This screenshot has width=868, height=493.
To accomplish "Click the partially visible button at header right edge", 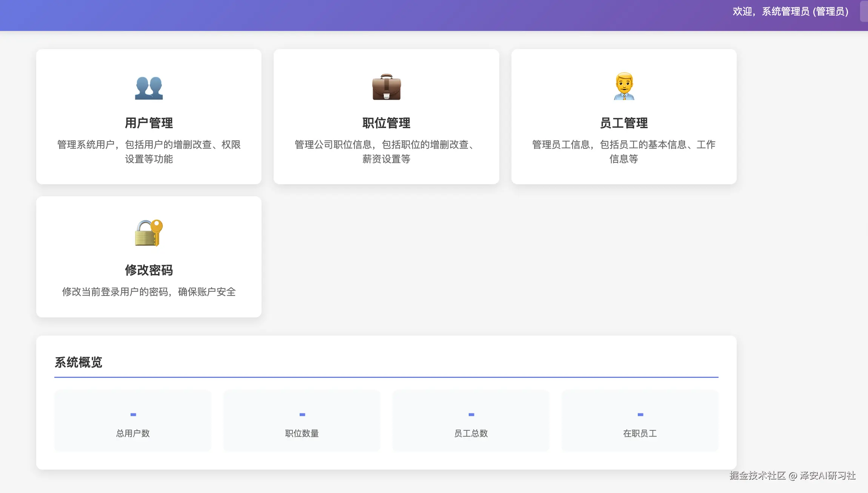I will pos(864,11).
